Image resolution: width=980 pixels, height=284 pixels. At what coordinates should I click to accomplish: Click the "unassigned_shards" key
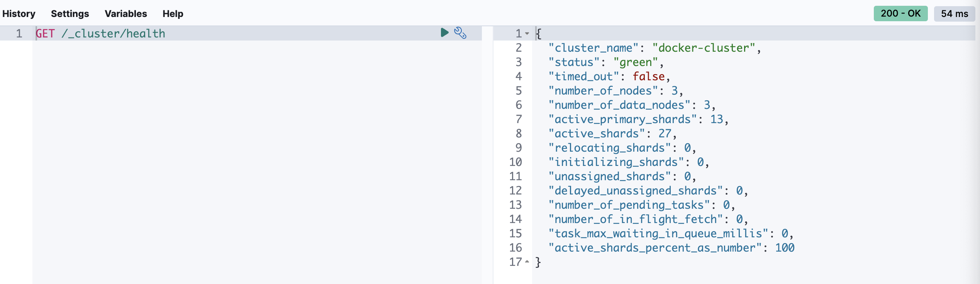pos(610,176)
